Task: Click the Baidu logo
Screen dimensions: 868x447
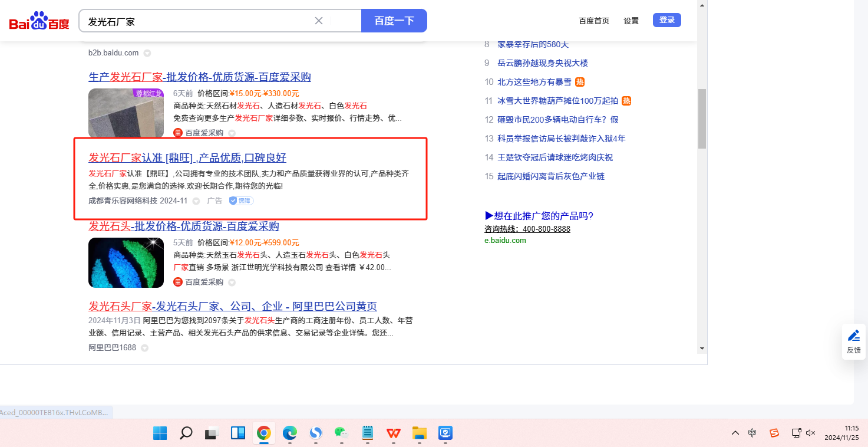Action: click(x=39, y=22)
